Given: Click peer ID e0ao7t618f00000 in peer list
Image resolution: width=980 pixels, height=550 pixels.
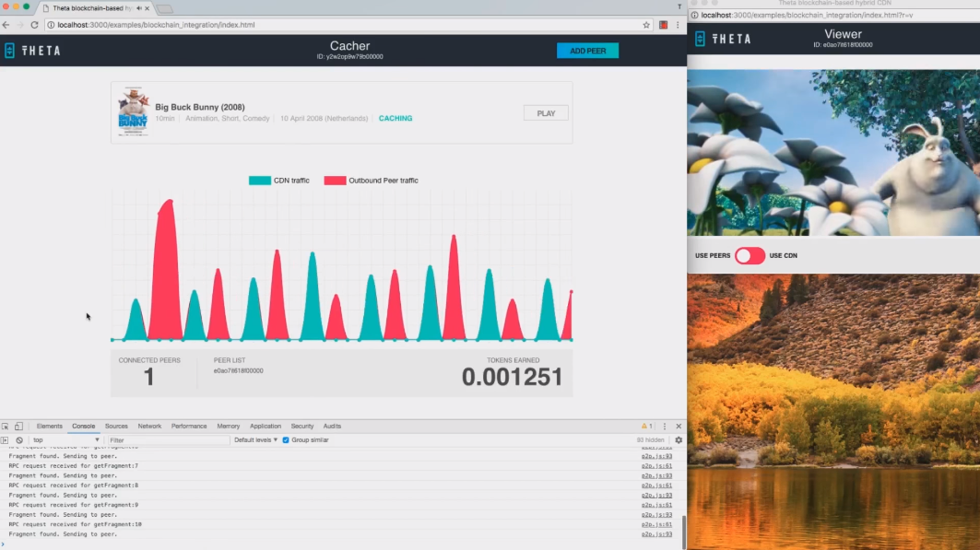Looking at the screenshot, I should 238,371.
